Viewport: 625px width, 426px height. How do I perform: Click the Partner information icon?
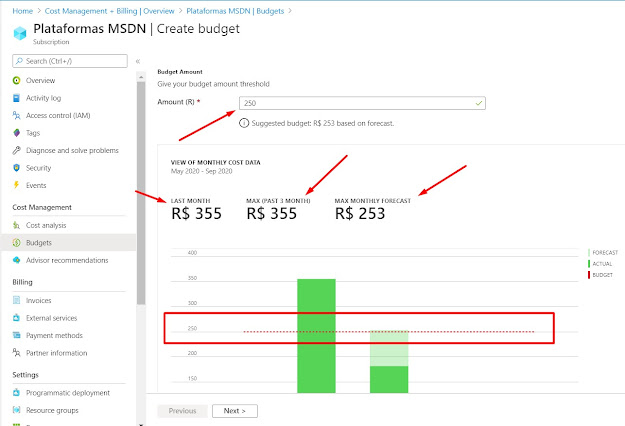[x=16, y=353]
